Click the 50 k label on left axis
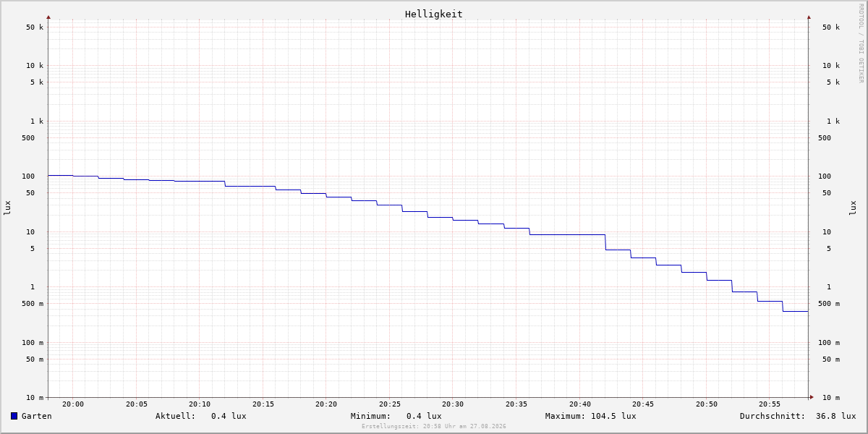Image resolution: width=868 pixels, height=434 pixels. click(x=35, y=27)
